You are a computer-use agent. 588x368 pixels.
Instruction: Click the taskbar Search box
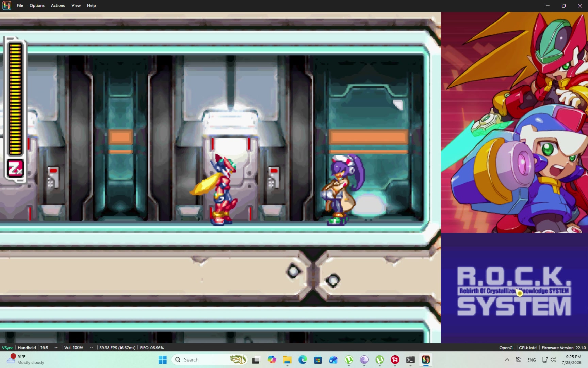[x=210, y=359]
